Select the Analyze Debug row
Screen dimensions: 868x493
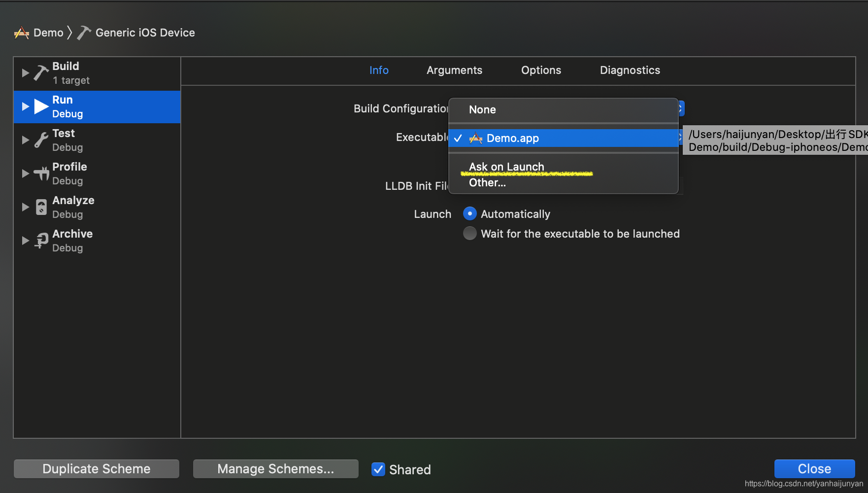[x=97, y=208]
